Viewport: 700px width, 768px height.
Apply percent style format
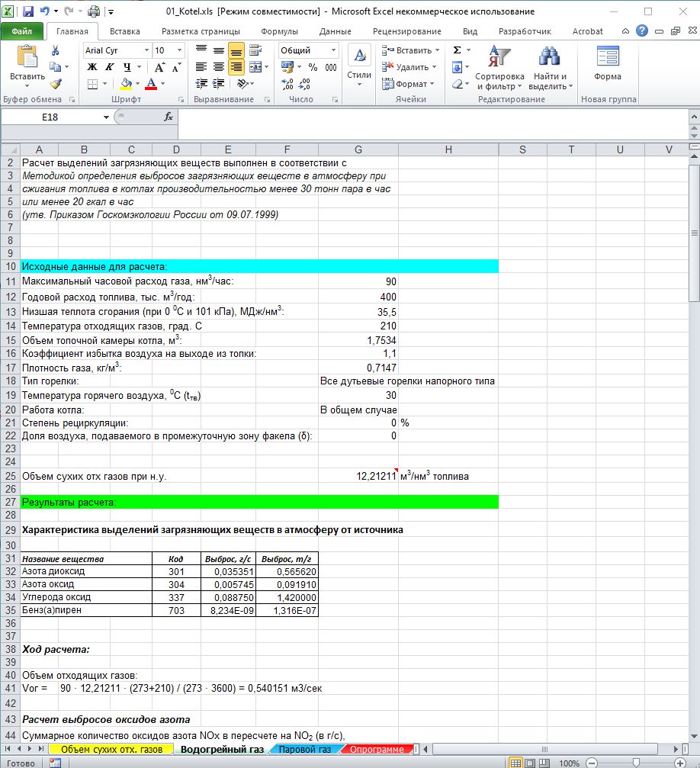point(313,67)
